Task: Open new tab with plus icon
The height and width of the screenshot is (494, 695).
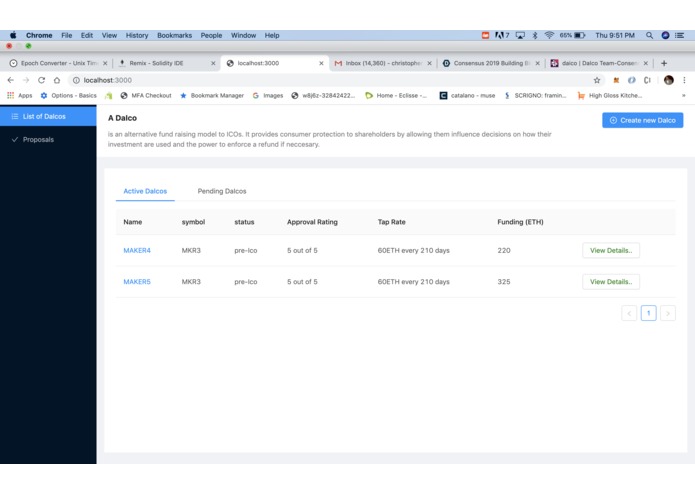Action: click(664, 63)
